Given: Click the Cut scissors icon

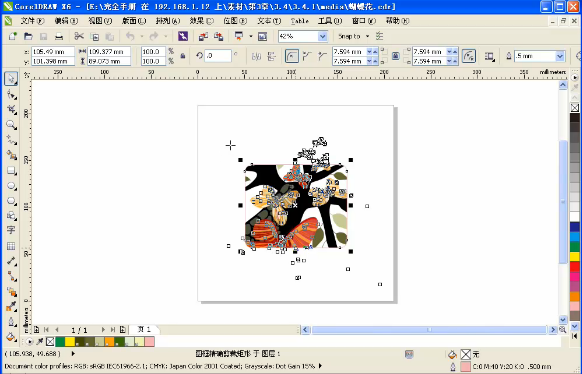Looking at the screenshot, I should (79, 36).
